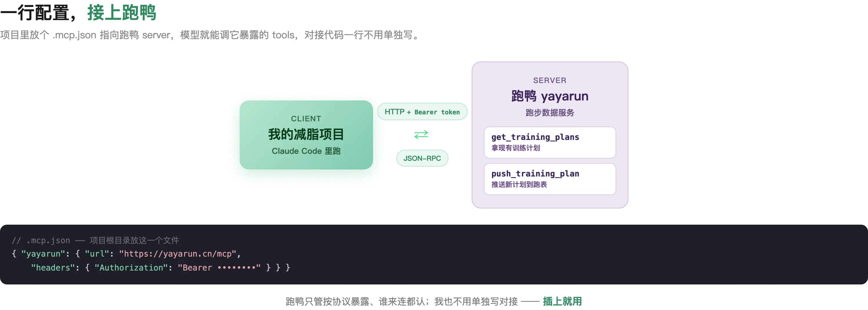Click the "headers" key in the code block

pyautogui.click(x=53, y=268)
